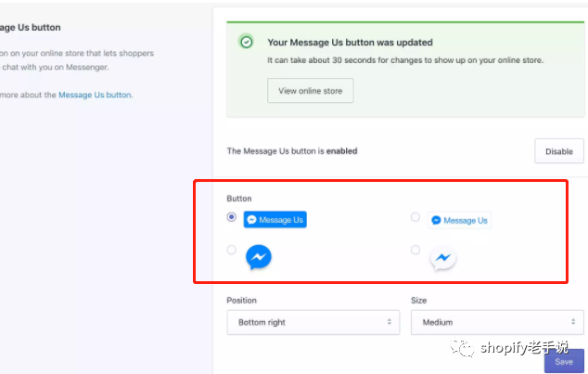Open the Message Us button help link
This screenshot has height=374, width=588.
click(x=96, y=95)
